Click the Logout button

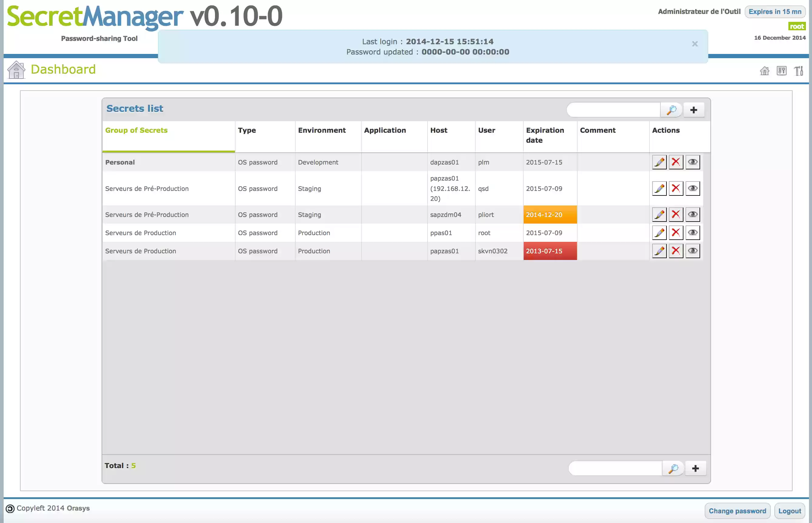pos(790,511)
